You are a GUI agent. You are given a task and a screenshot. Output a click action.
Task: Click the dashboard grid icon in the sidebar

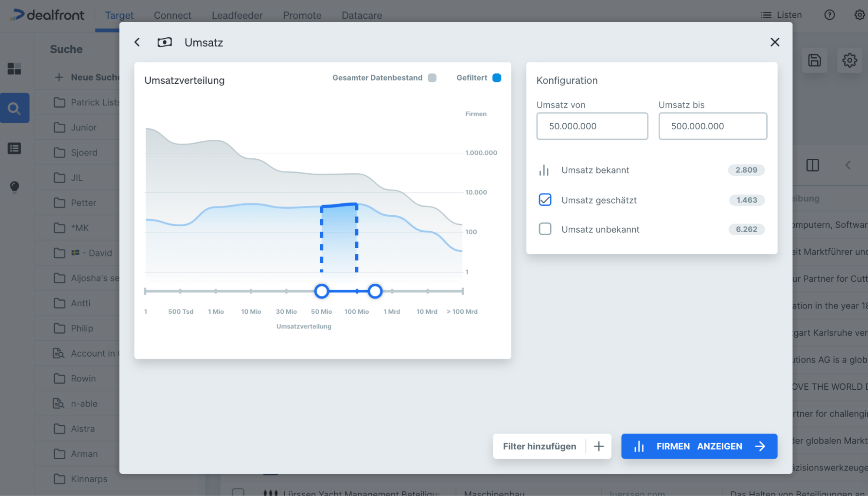click(14, 69)
